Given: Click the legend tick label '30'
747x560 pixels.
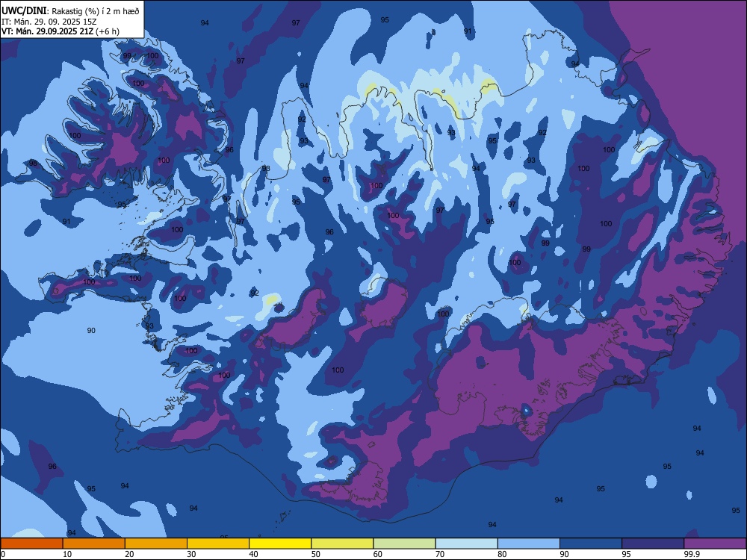Looking at the screenshot, I should (x=191, y=554).
